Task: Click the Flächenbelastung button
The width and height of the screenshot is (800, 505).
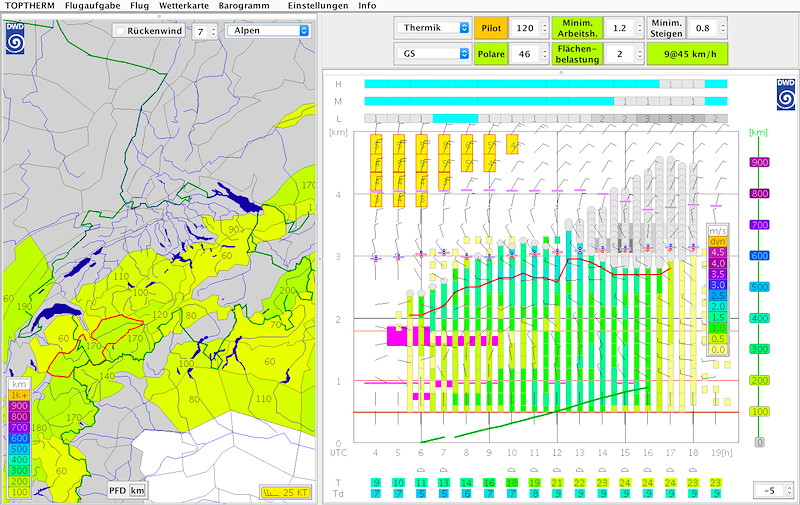Action: [577, 54]
